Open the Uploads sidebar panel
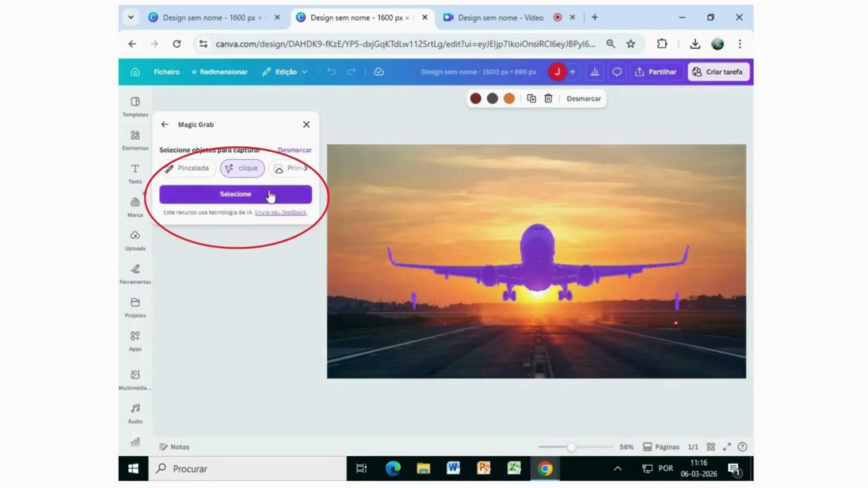The height and width of the screenshot is (488, 868). pos(135,241)
